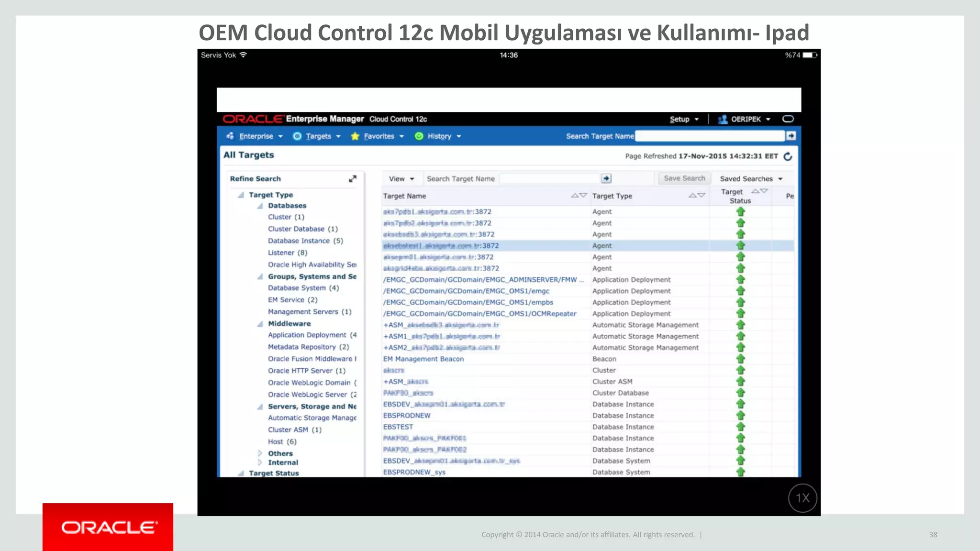
Task: Click the Favorites star icon
Action: point(355,136)
